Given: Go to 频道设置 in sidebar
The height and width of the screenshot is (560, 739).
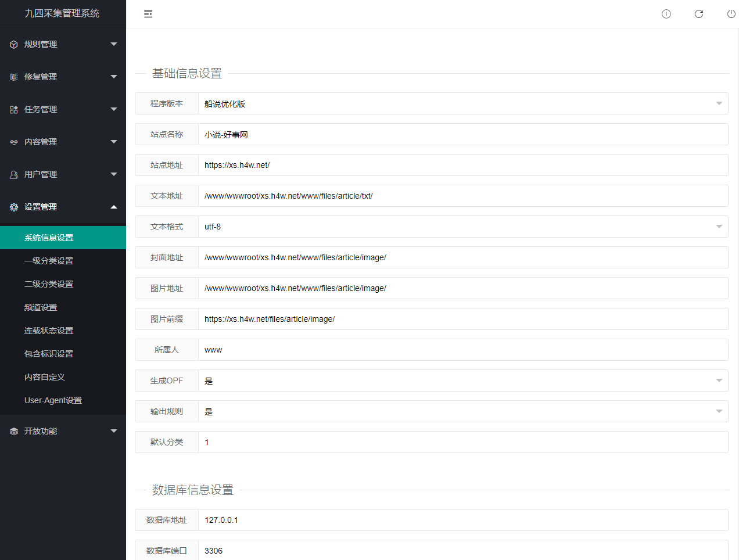Looking at the screenshot, I should (x=41, y=307).
